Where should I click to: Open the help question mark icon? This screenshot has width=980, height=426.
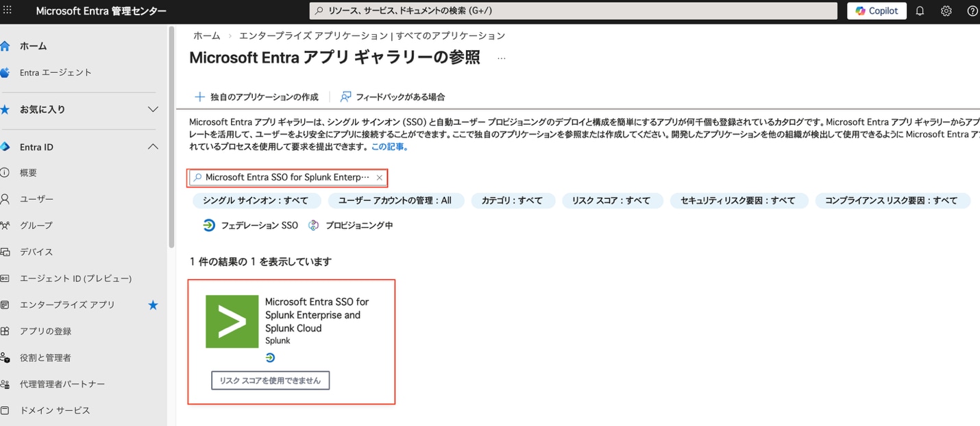[x=971, y=10]
